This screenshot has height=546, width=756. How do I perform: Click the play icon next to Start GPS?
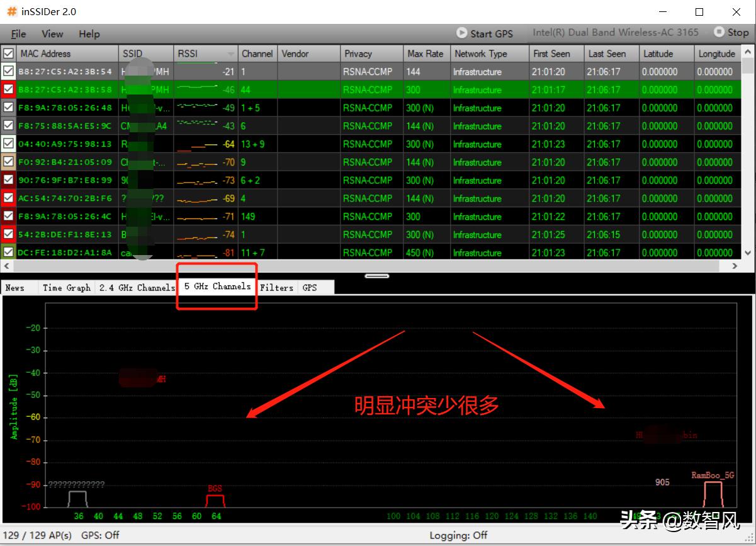[461, 33]
